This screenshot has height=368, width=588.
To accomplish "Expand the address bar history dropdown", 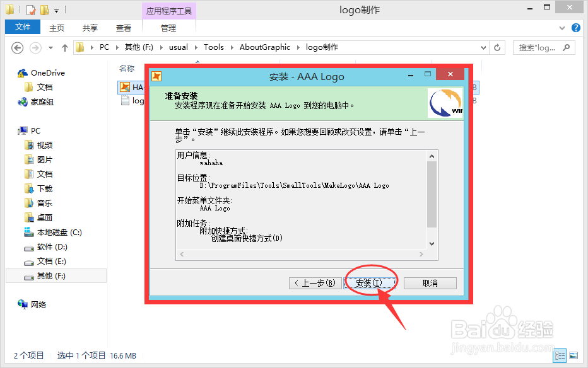I will click(483, 47).
